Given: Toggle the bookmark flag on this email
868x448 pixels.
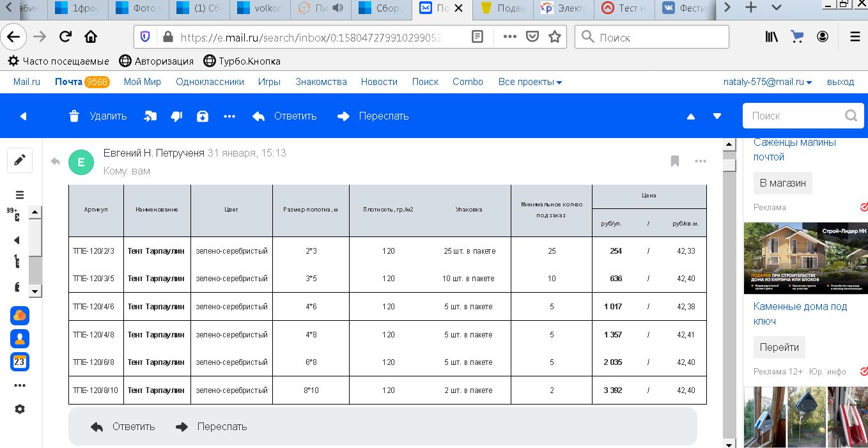Looking at the screenshot, I should click(x=674, y=161).
